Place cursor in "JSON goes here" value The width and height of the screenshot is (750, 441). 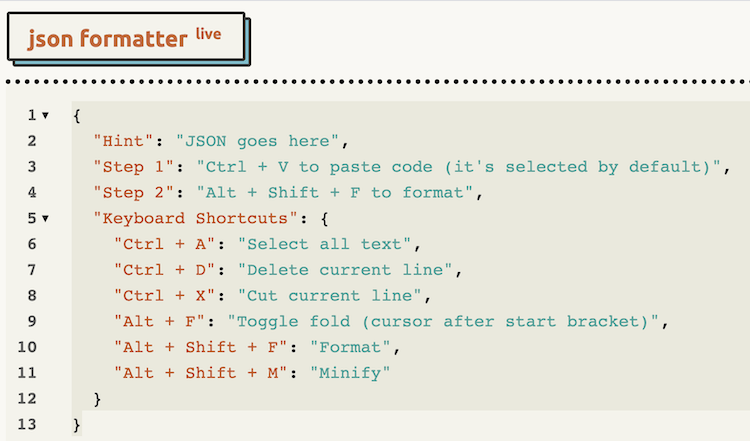[x=259, y=141]
